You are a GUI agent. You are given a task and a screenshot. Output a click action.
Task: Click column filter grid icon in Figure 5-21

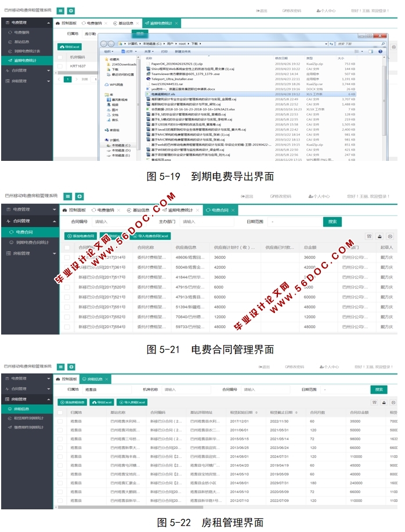click(x=369, y=236)
